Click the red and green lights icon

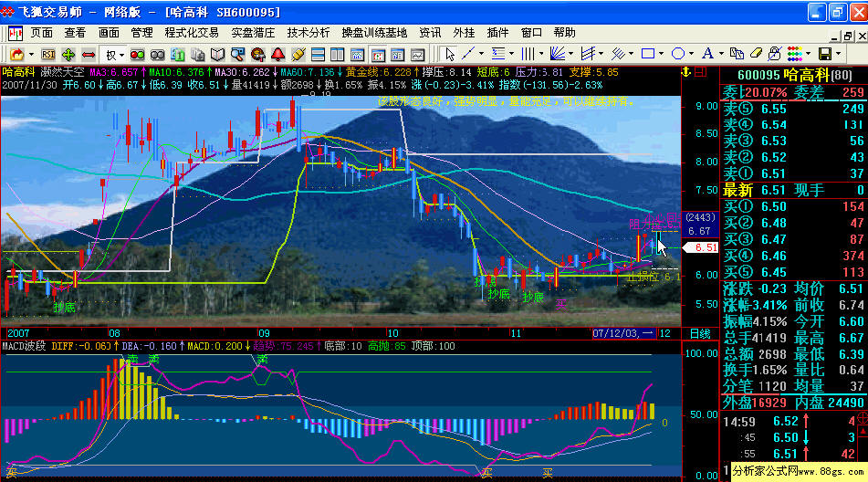tap(137, 54)
